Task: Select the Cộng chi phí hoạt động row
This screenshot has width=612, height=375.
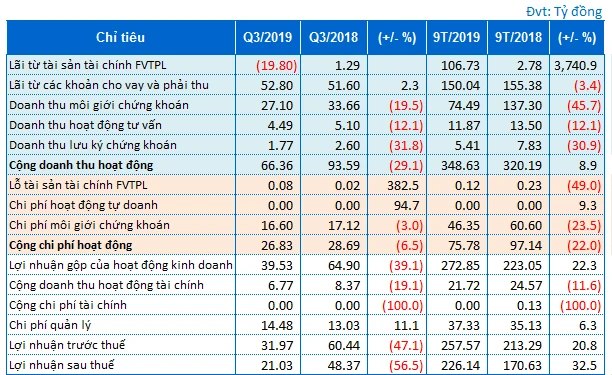Action: point(305,245)
